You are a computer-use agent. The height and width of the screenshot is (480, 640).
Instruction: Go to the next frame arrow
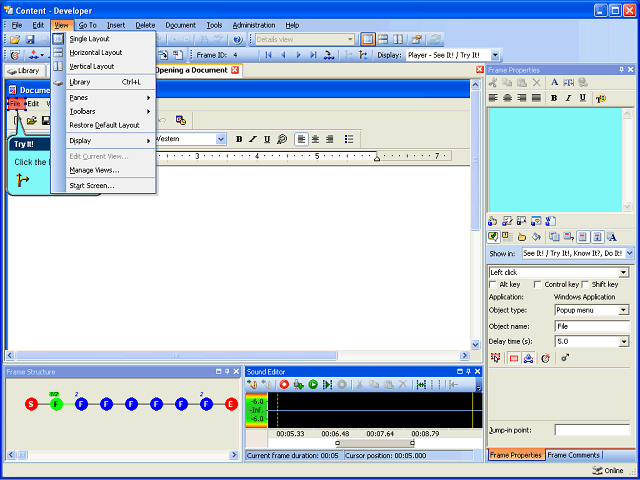[x=298, y=55]
